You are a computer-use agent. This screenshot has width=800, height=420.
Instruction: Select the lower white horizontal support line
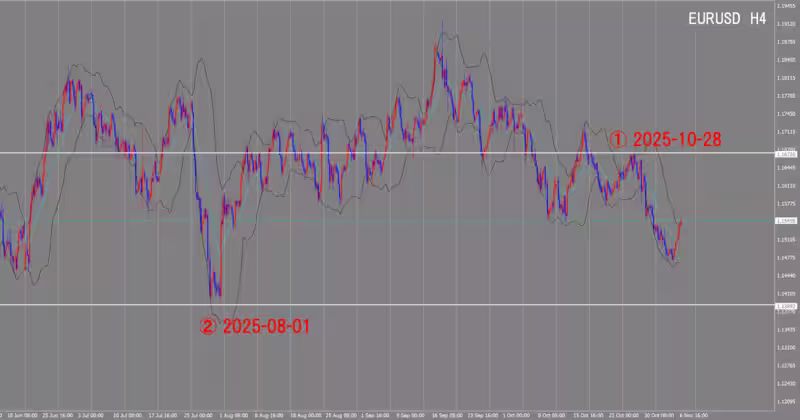point(400,305)
